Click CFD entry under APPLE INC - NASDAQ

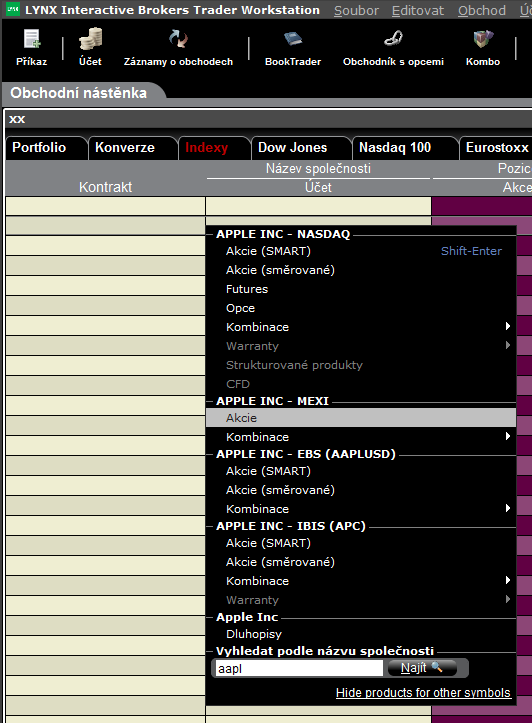coord(361,384)
